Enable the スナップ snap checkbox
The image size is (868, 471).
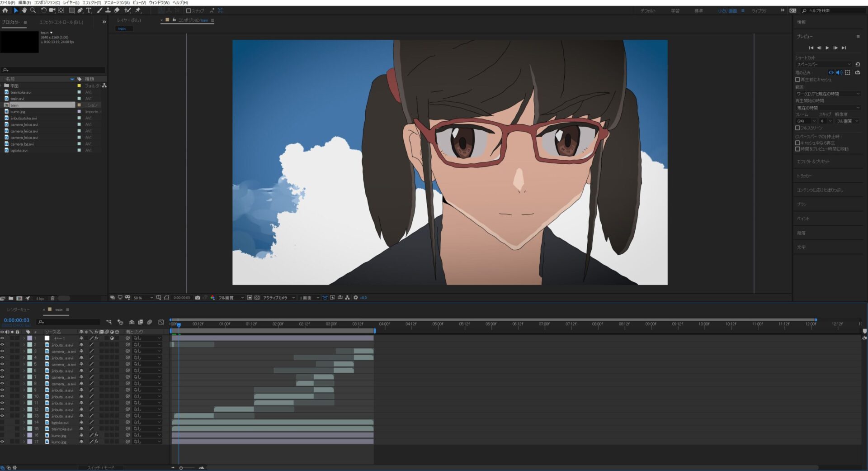point(189,11)
